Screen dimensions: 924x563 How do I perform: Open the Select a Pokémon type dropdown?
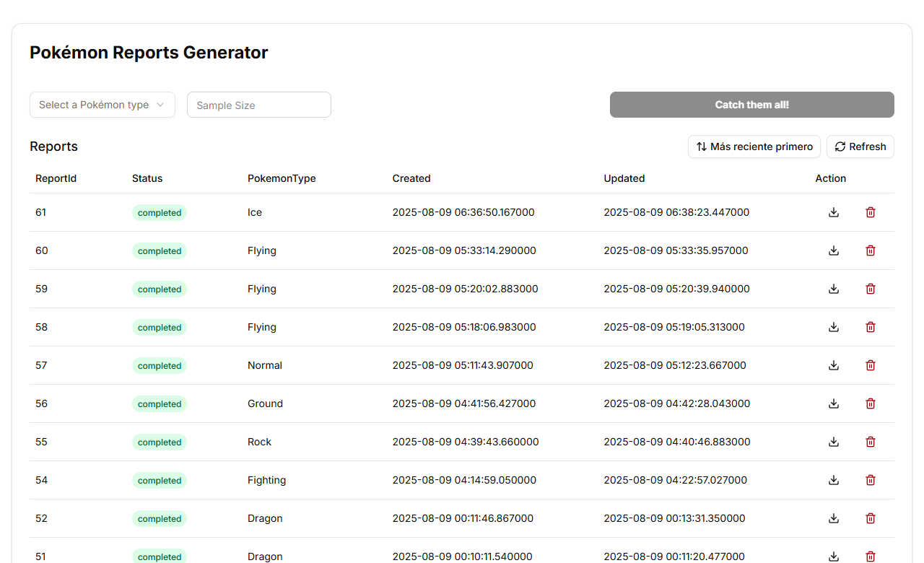click(x=102, y=105)
